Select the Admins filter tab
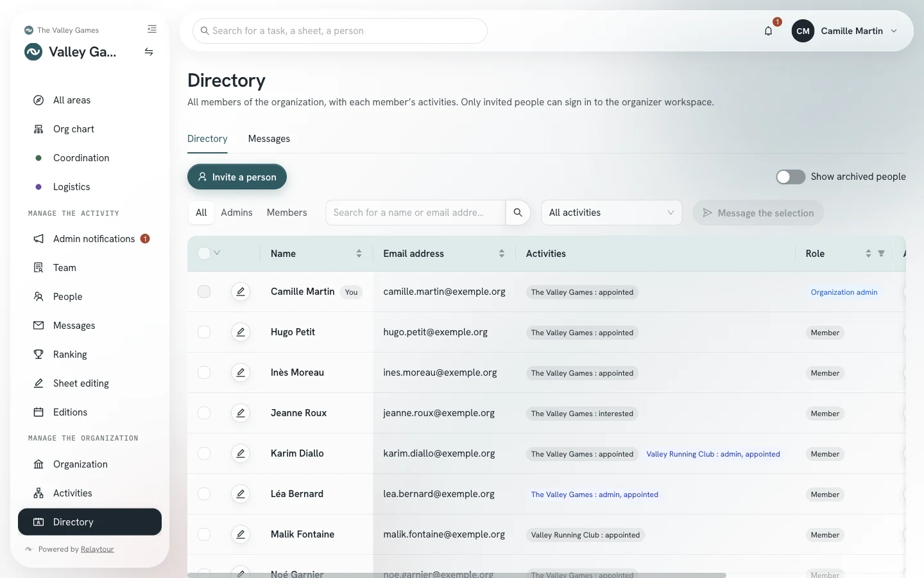 click(237, 213)
